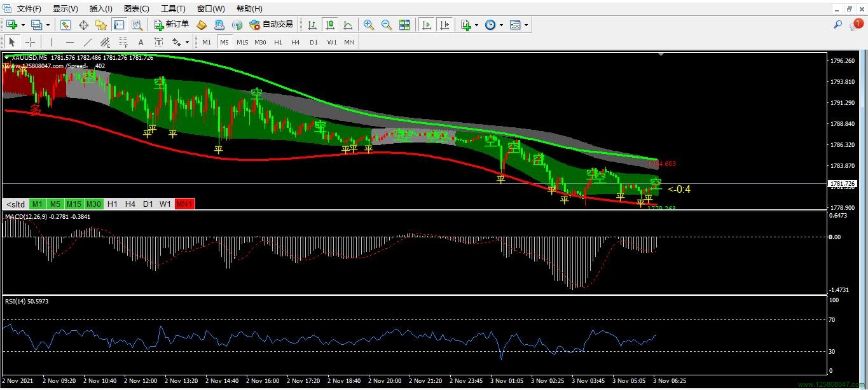Open the MetaEditor yellow book icon
The image size is (868, 390).
pos(201,25)
